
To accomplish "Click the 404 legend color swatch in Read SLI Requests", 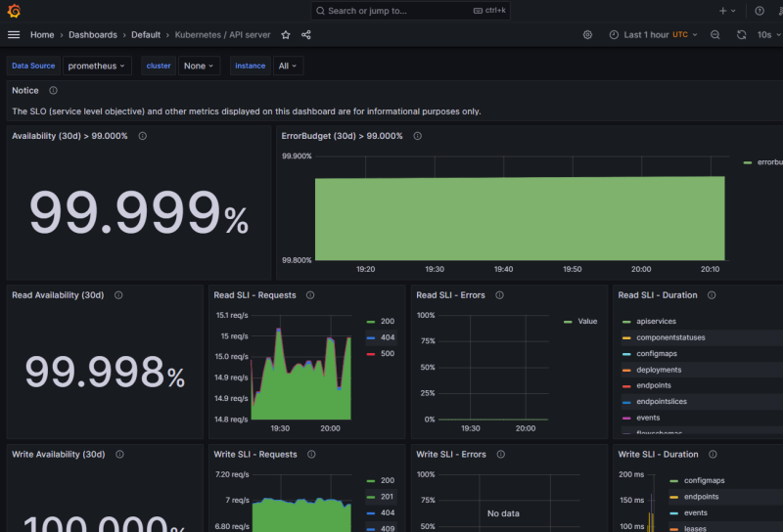I will 370,337.
